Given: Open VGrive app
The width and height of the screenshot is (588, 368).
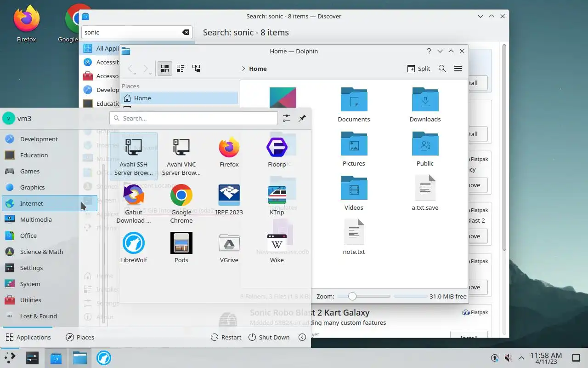Looking at the screenshot, I should (x=229, y=248).
